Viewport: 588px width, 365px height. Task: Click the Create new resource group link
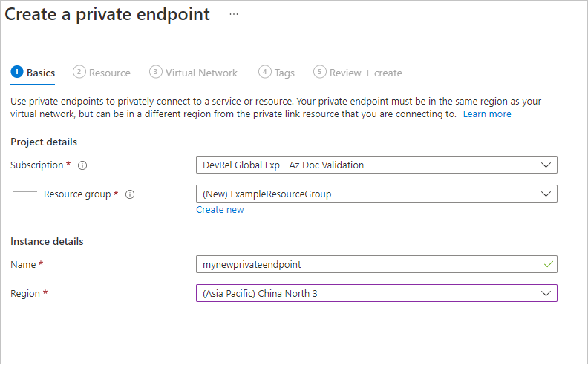point(220,210)
